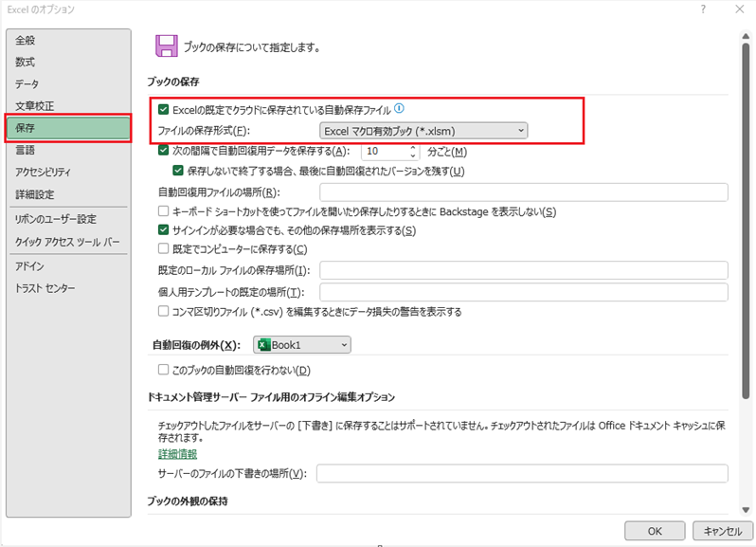The height and width of the screenshot is (547, 756).
Task: Open リボンのユーザー設定 page
Action: (56, 219)
